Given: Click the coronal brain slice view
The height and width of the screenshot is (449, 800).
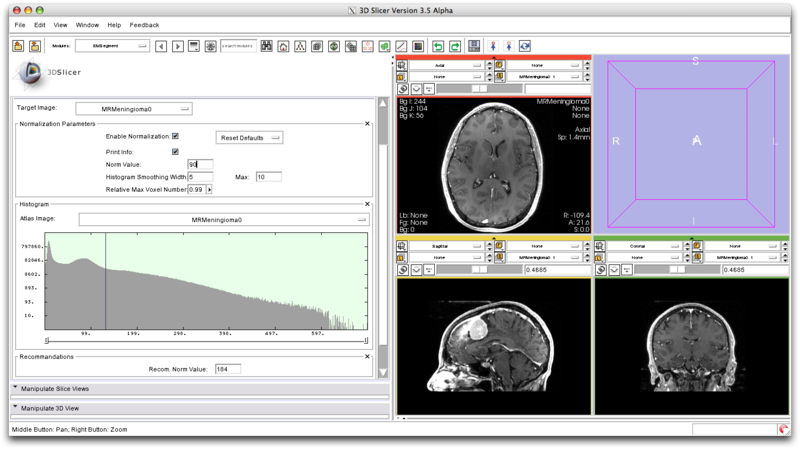Looking at the screenshot, I should pyautogui.click(x=692, y=346).
